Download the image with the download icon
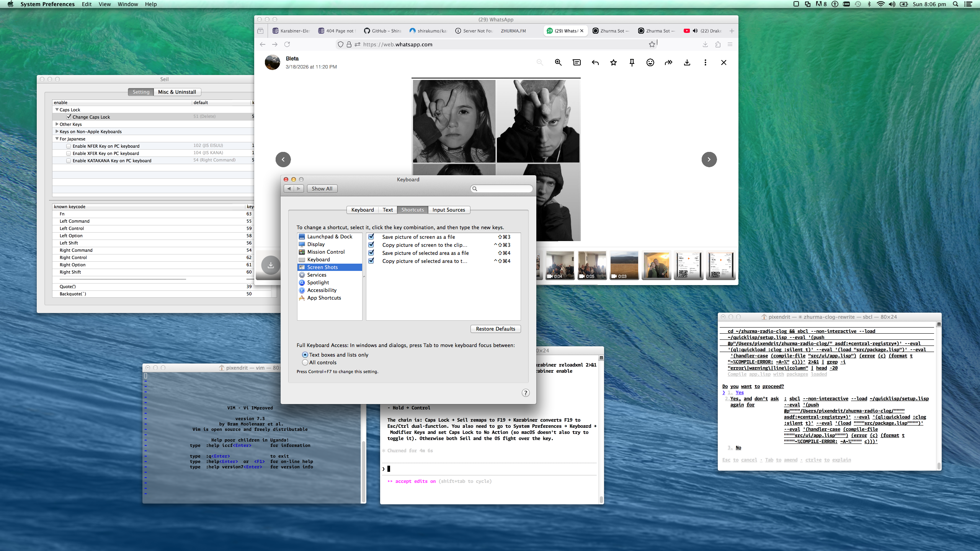This screenshot has height=551, width=980. click(687, 62)
